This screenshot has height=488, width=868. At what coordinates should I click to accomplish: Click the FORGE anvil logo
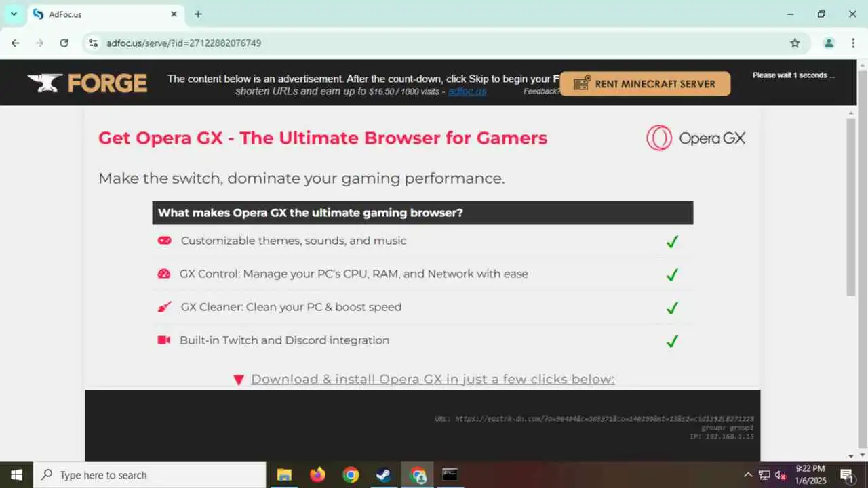[87, 83]
